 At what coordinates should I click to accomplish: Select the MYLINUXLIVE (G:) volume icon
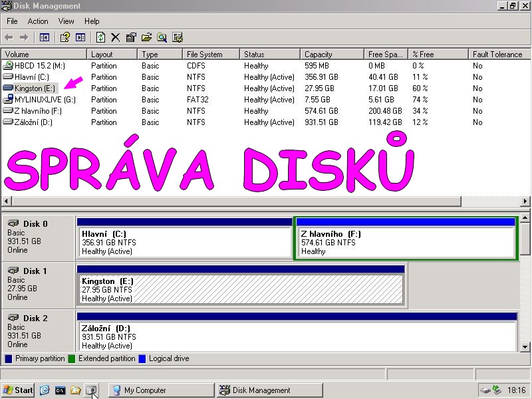[x=8, y=99]
